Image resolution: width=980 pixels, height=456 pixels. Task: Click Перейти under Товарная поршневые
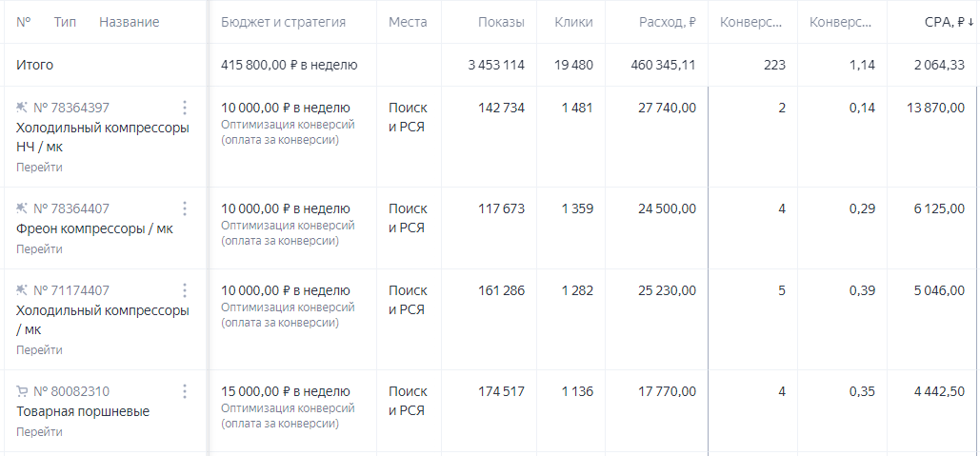point(39,431)
